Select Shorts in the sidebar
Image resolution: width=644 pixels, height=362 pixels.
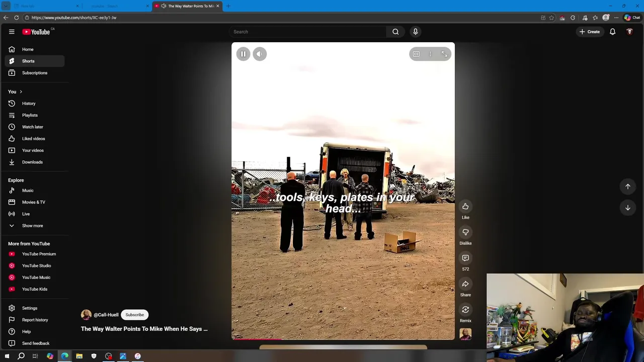click(35, 61)
